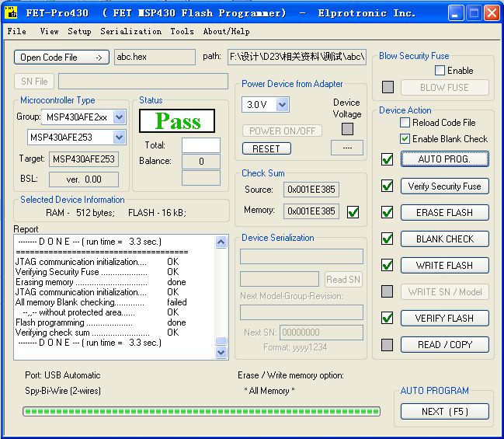Viewport: 504px width, 439px height.
Task: Click the 'Verifying check sum' report line
Action: coord(97,333)
